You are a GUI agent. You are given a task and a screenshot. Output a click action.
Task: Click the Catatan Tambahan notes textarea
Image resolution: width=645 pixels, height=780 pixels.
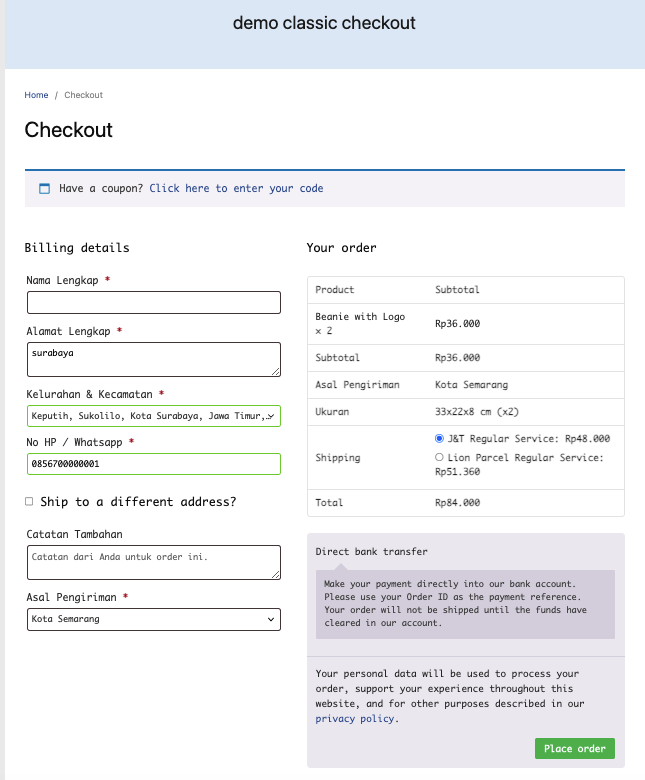(154, 562)
